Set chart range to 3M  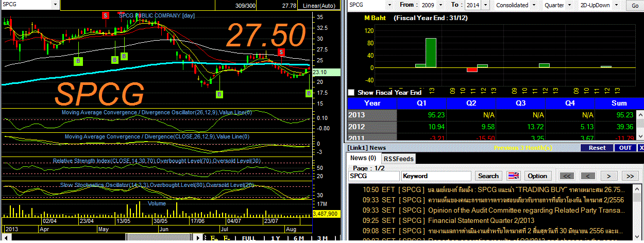(x=323, y=238)
